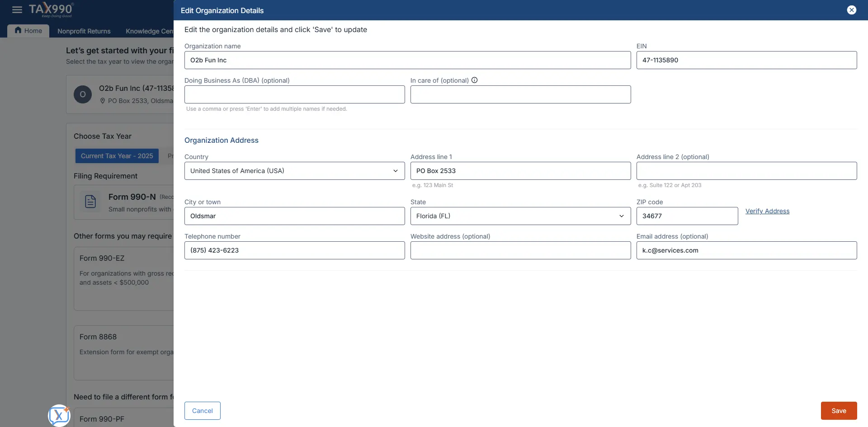Image resolution: width=868 pixels, height=427 pixels.
Task: Click the location pin beside the organization address
Action: (103, 101)
